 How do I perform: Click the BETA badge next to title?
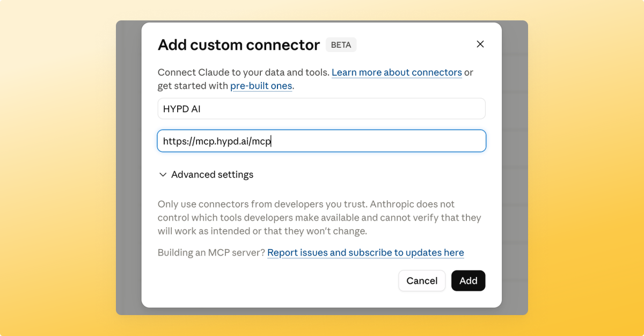[341, 45]
